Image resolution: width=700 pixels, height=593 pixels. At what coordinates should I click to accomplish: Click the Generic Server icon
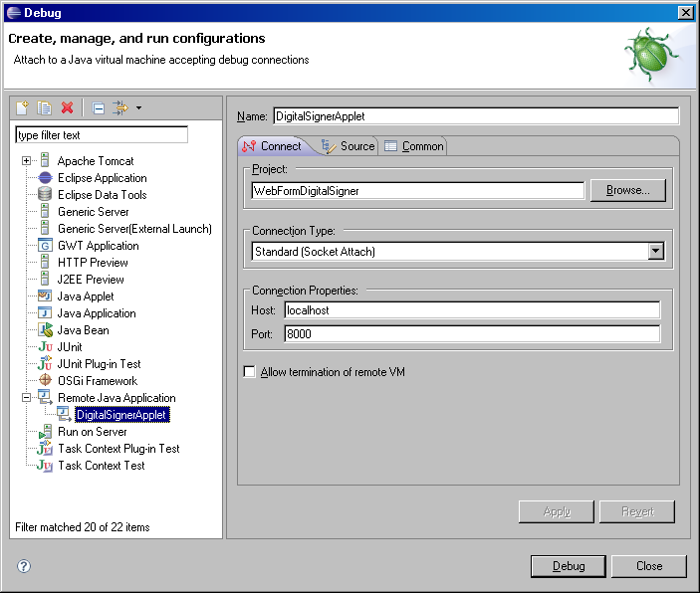pos(45,212)
